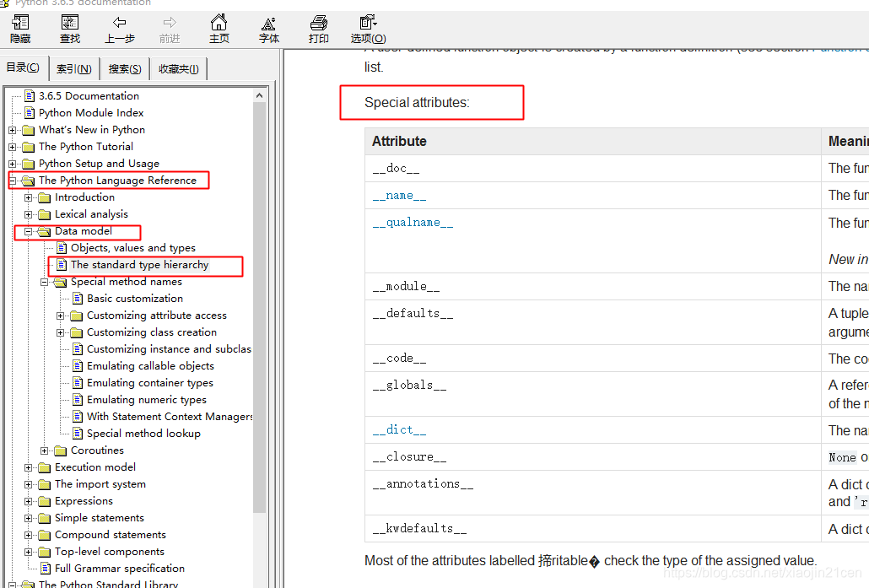Screen dimensions: 869x588
Task: Switch to the 索引(N) index tab
Action: [x=74, y=68]
